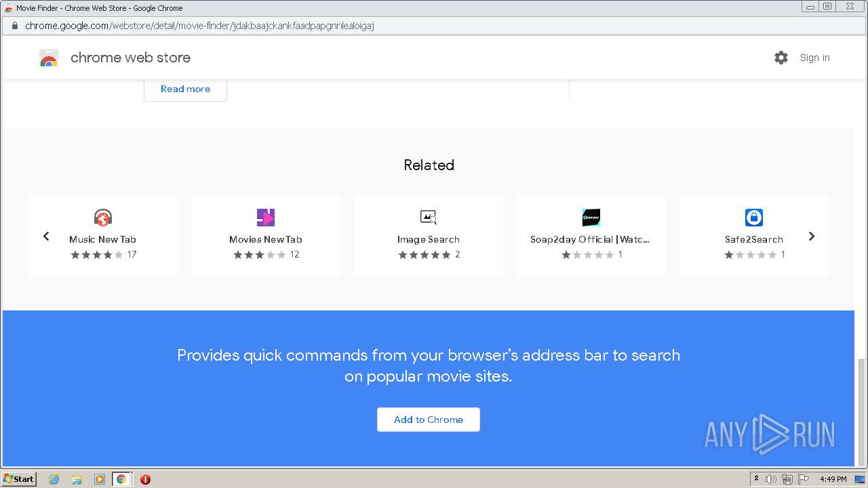Click the Movies New Tab extension icon

click(x=266, y=218)
